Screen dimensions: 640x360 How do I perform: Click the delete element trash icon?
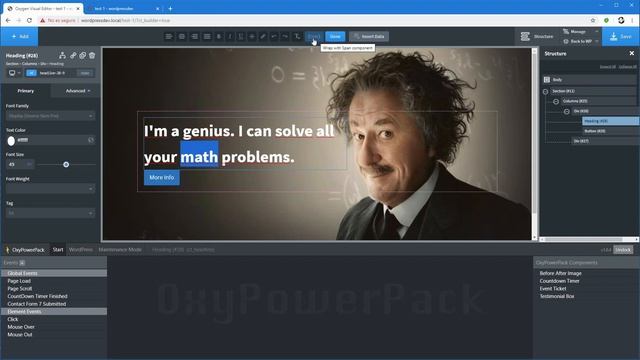[x=92, y=55]
